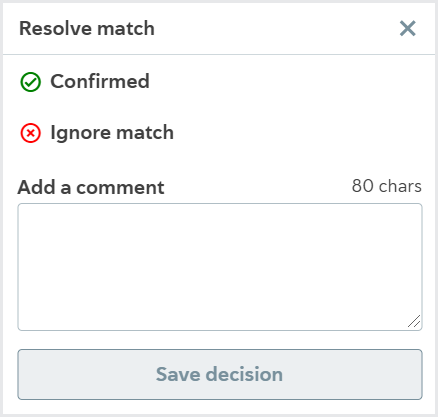The image size is (438, 417).
Task: Tap the circled green tick beside Confirmed
Action: pos(31,82)
